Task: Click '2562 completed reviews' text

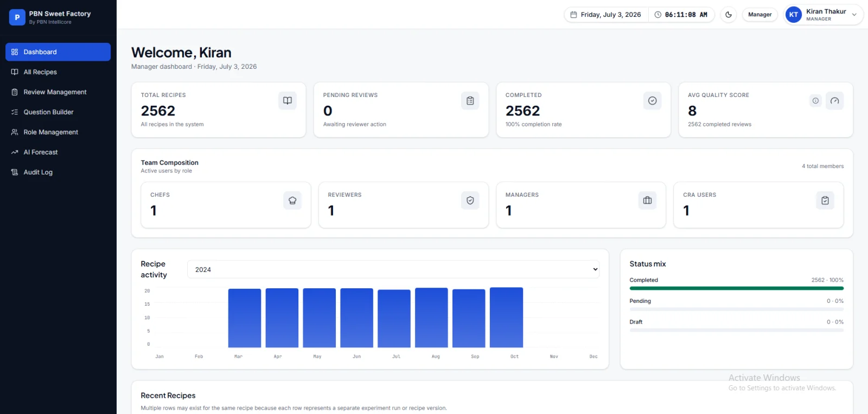Action: pyautogui.click(x=720, y=125)
